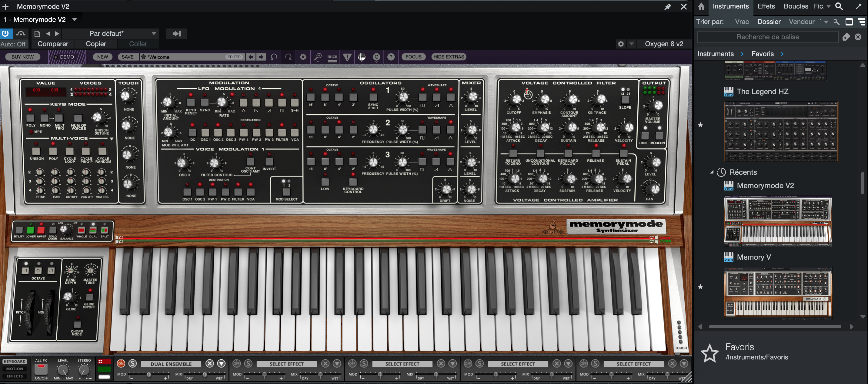Click the tag pencil icon by search

[846, 37]
